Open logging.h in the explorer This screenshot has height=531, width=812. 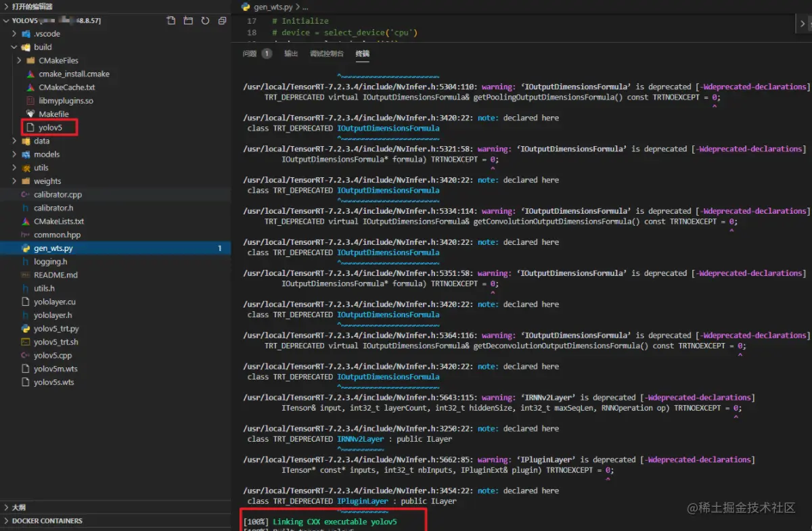click(51, 261)
